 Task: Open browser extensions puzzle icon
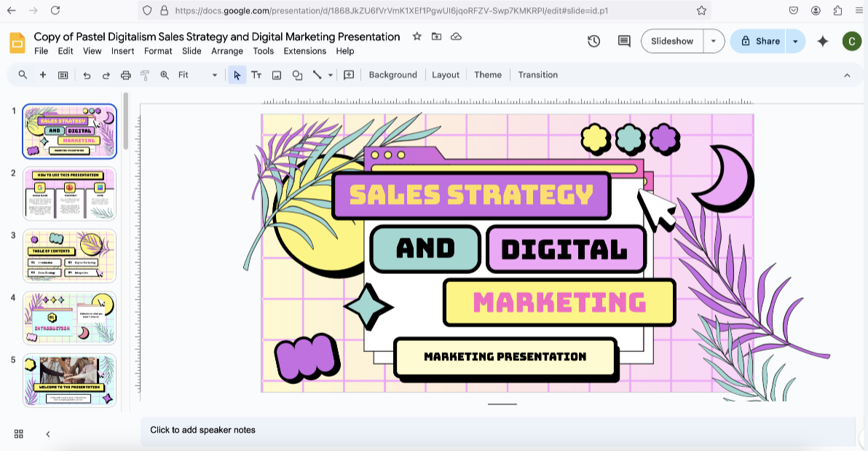(x=837, y=10)
